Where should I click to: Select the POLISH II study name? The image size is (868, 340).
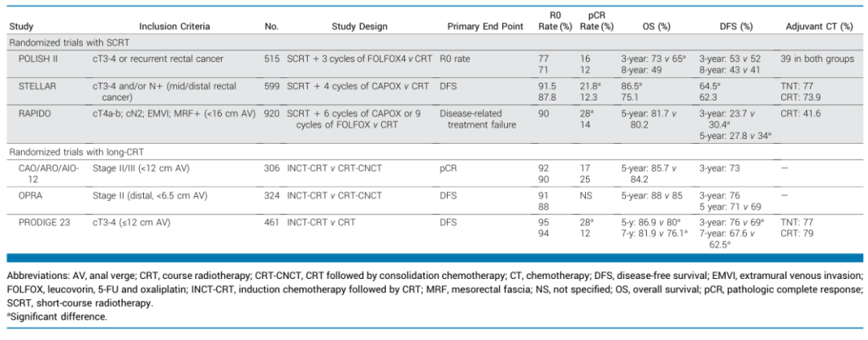coord(40,59)
